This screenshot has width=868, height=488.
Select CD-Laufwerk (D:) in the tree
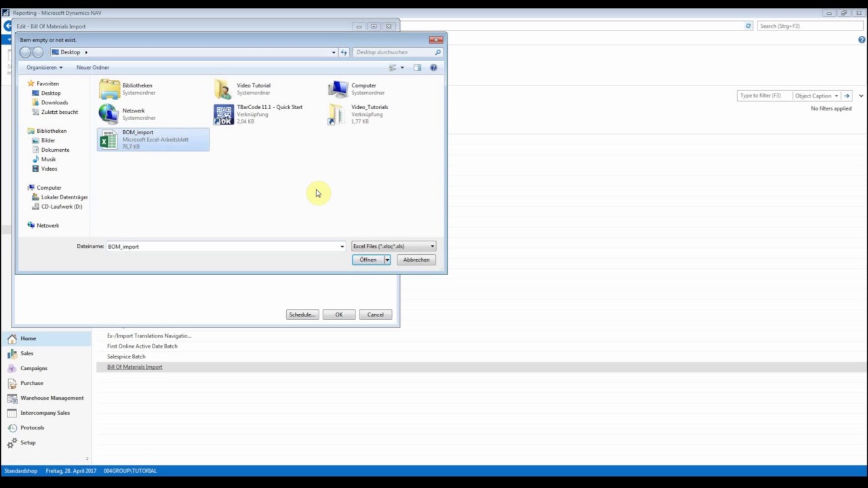[x=61, y=207]
